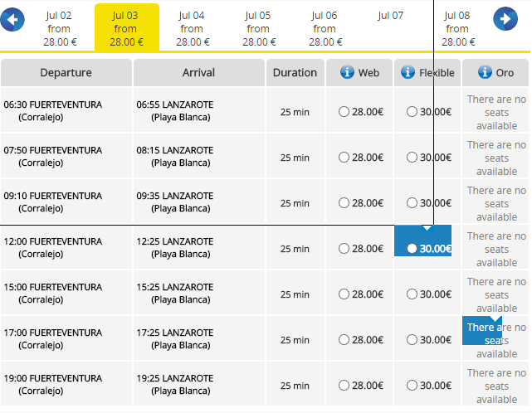This screenshot has width=532, height=413.
Task: Switch to the Jul 04 date tab
Action: point(192,28)
